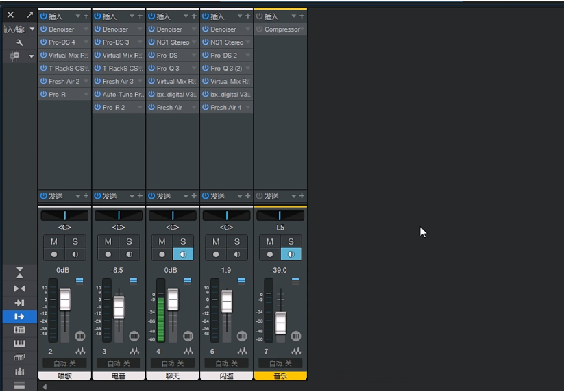Mute the 唱歌 channel
Screen dimensions: 564x392
(x=54, y=242)
